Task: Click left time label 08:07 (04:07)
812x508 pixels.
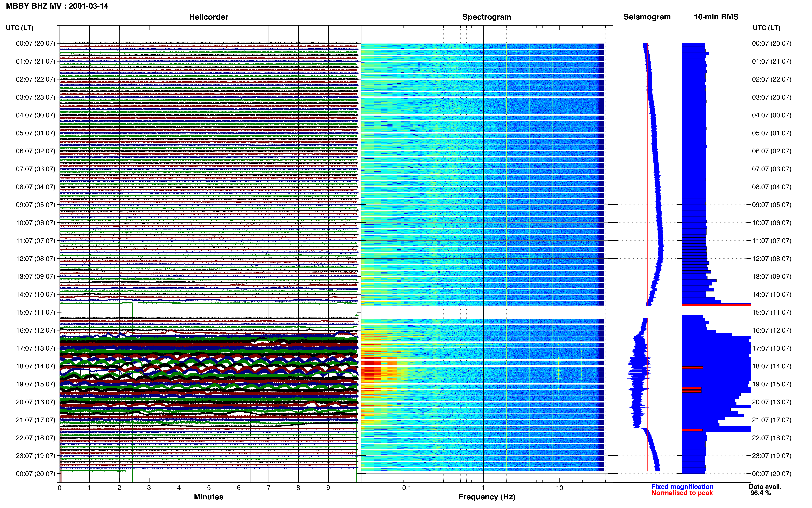Action: (x=35, y=187)
